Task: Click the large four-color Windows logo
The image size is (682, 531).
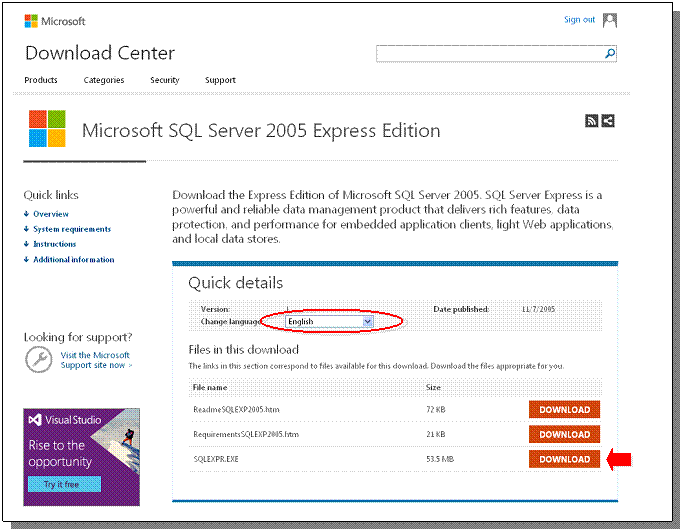Action: click(x=47, y=129)
